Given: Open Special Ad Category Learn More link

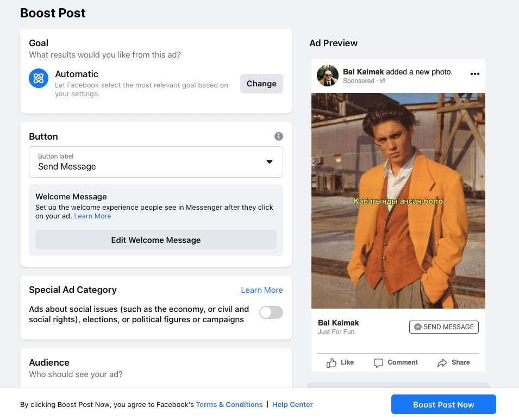Looking at the screenshot, I should pos(262,290).
